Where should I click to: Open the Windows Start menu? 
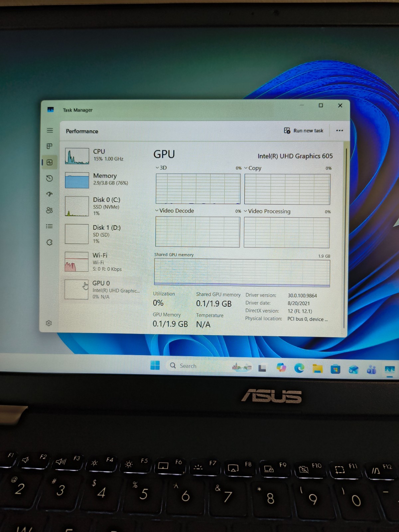click(155, 365)
